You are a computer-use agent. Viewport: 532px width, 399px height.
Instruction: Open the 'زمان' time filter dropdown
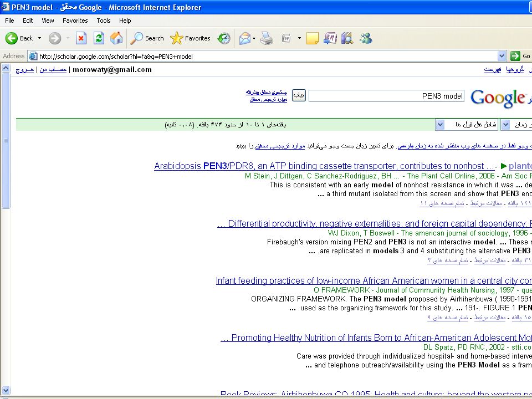516,125
